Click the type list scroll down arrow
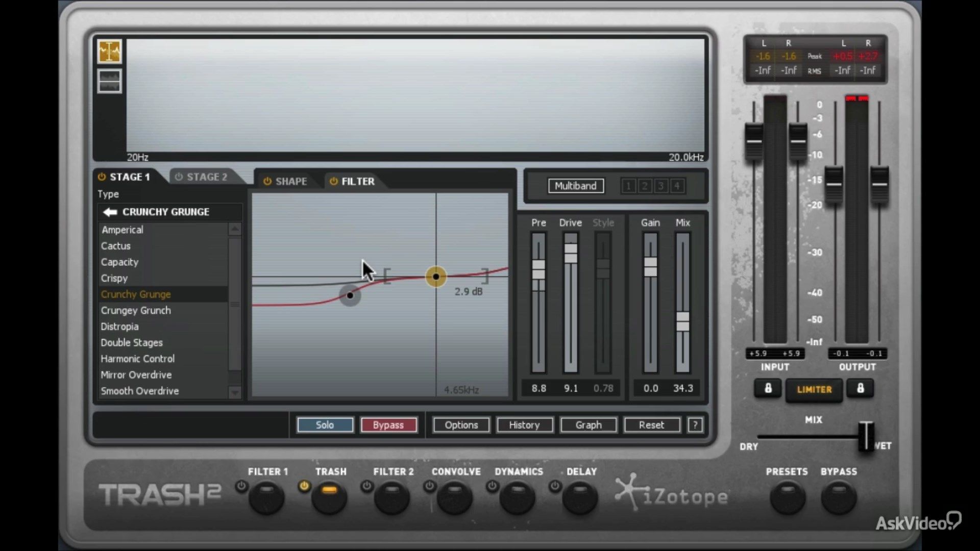Image resolution: width=980 pixels, height=551 pixels. 235,392
